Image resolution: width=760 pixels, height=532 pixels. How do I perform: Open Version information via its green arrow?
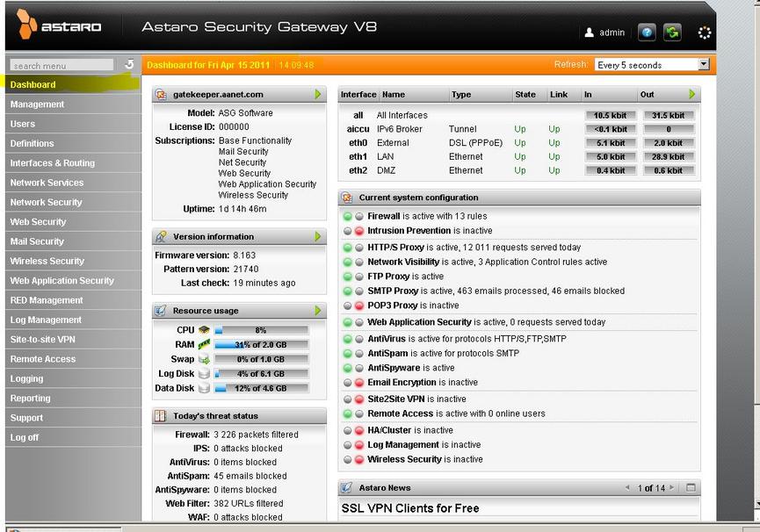(x=318, y=237)
